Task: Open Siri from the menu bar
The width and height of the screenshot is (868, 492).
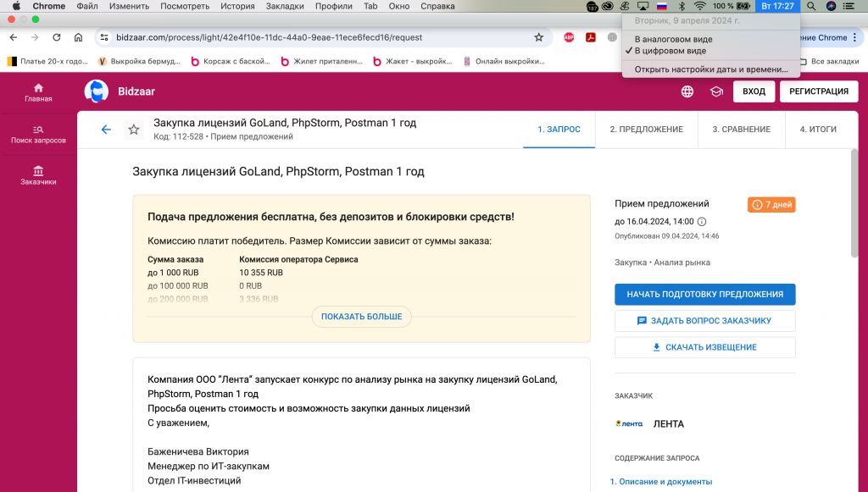Action: tap(831, 6)
